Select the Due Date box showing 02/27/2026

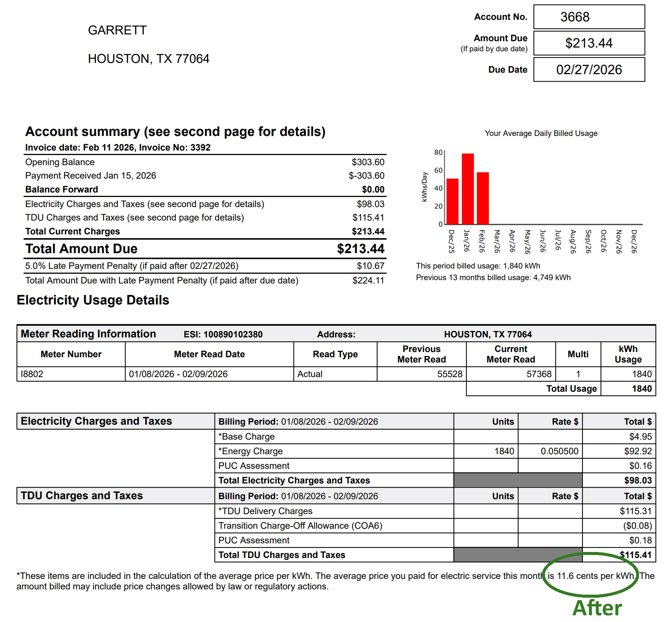pyautogui.click(x=588, y=70)
